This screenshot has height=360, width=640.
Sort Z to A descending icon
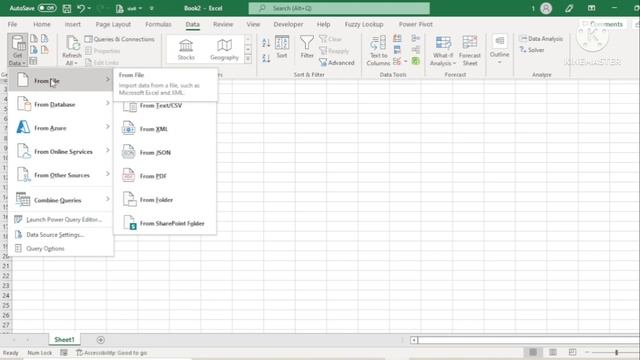[x=266, y=58]
